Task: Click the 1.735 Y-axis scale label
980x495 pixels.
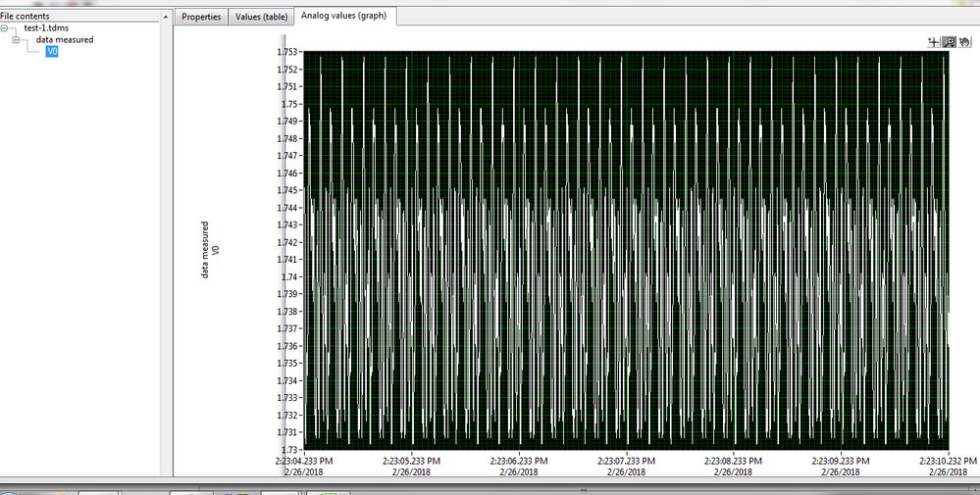Action: [286, 363]
